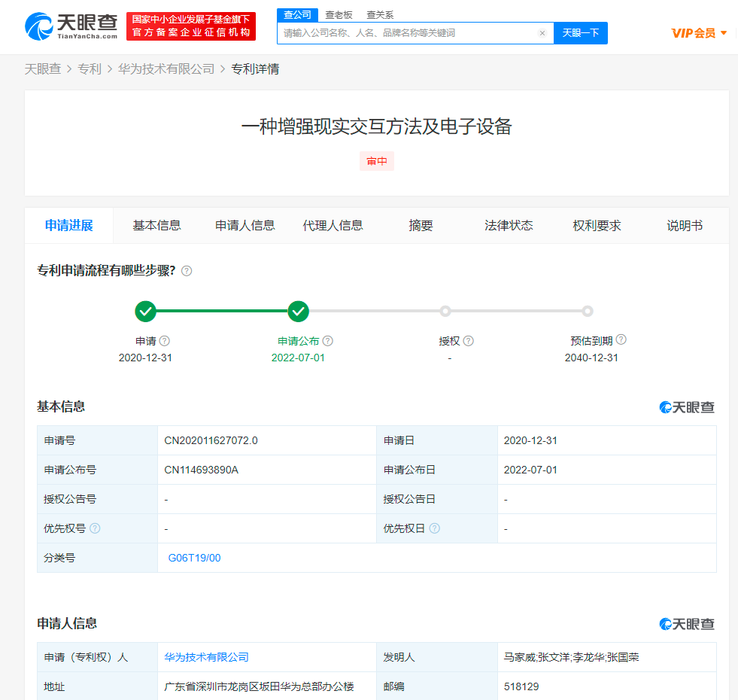Click the green 申请公布 progress checkpoint
Screen dimensions: 738x700
coord(298,311)
